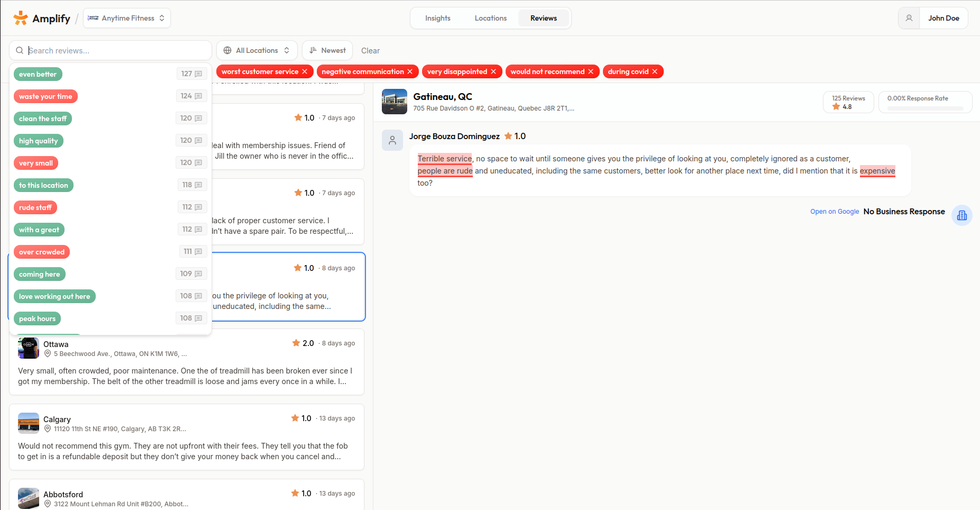Click the No Business Response label
Screen dimensions: 980x510
[x=904, y=212]
